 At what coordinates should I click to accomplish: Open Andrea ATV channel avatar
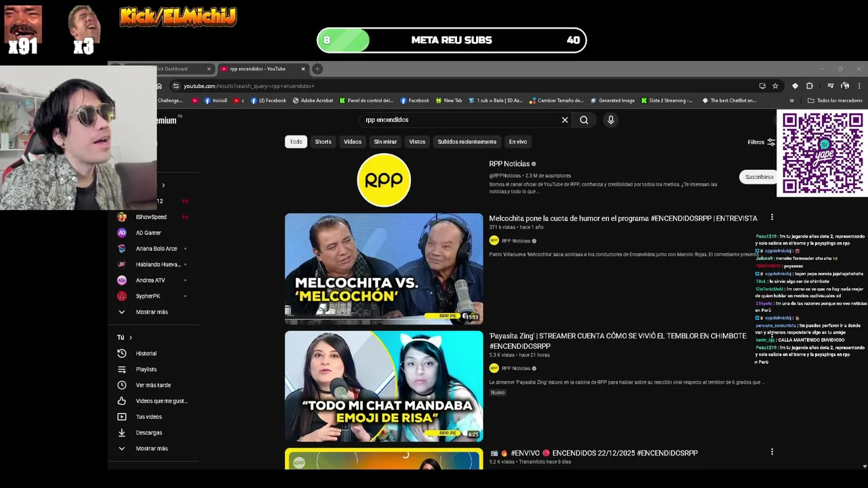pos(122,280)
